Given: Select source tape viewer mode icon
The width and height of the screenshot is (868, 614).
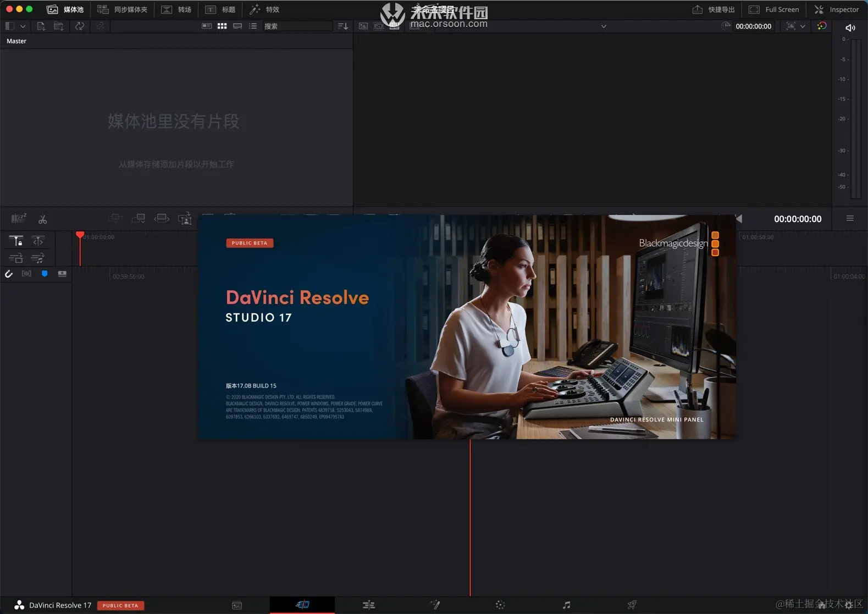Looking at the screenshot, I should coord(379,26).
